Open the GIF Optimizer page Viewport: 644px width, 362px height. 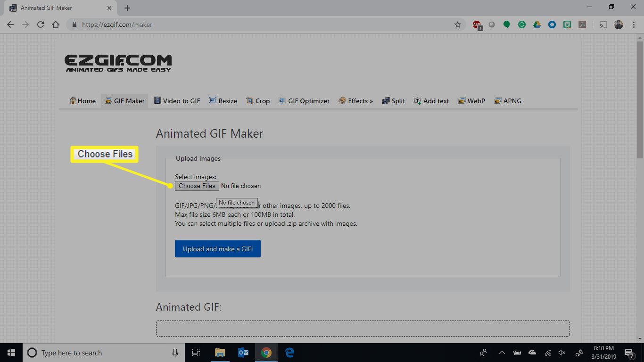click(304, 101)
